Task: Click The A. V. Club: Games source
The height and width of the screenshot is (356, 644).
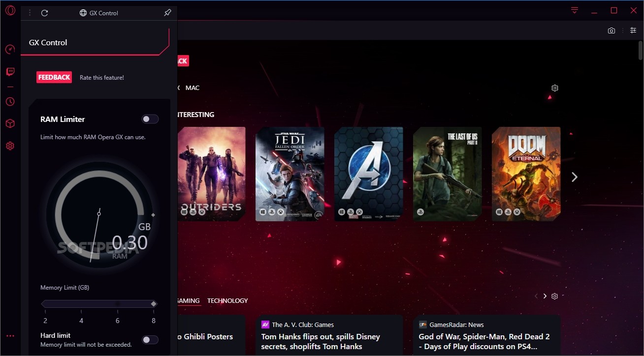Action: pyautogui.click(x=303, y=325)
